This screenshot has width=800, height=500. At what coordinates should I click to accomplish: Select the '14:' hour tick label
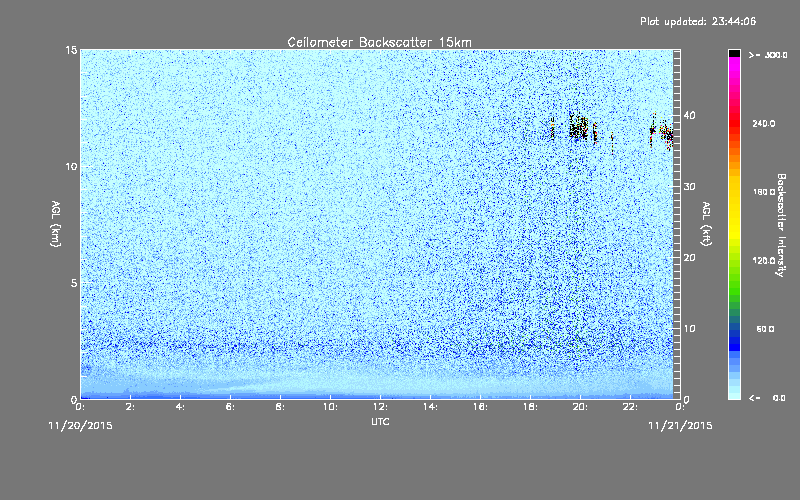coord(430,407)
